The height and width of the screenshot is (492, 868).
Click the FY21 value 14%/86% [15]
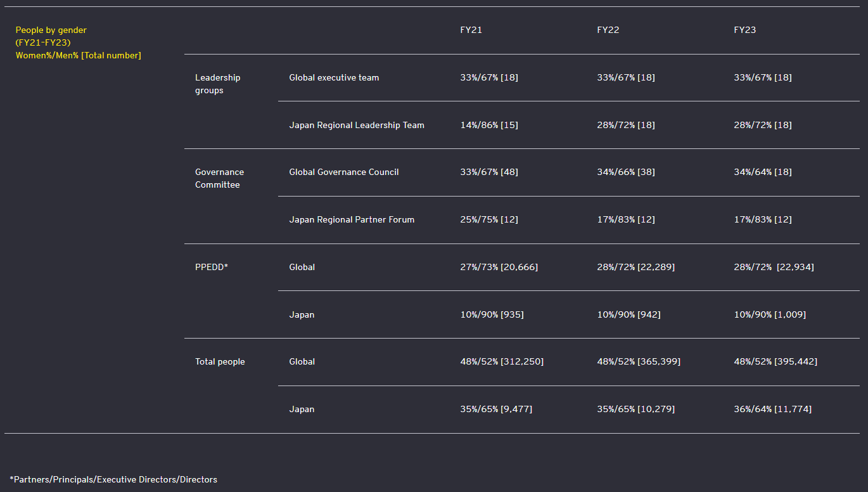(x=488, y=126)
